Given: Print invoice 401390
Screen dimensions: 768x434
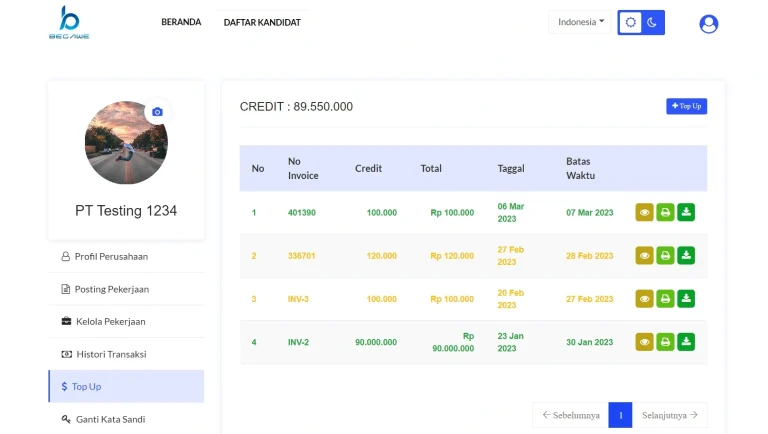Looking at the screenshot, I should [665, 213].
